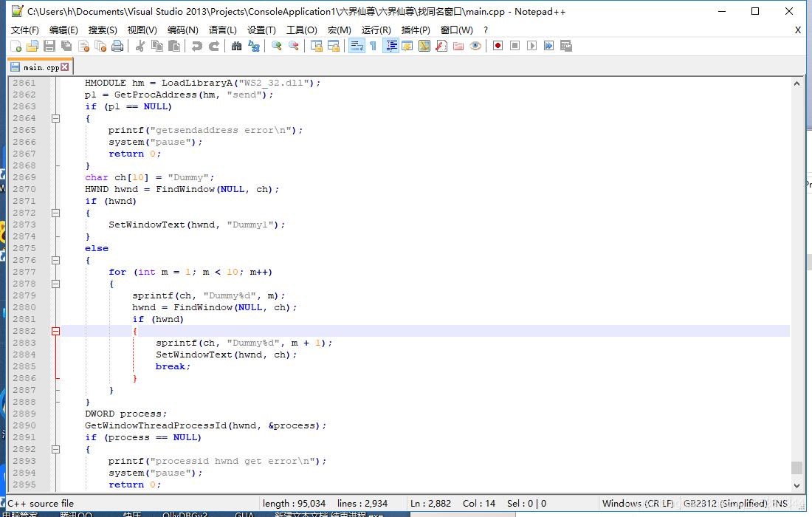This screenshot has height=517, width=812.
Task: Open the 宏(M) menu
Action: (340, 30)
